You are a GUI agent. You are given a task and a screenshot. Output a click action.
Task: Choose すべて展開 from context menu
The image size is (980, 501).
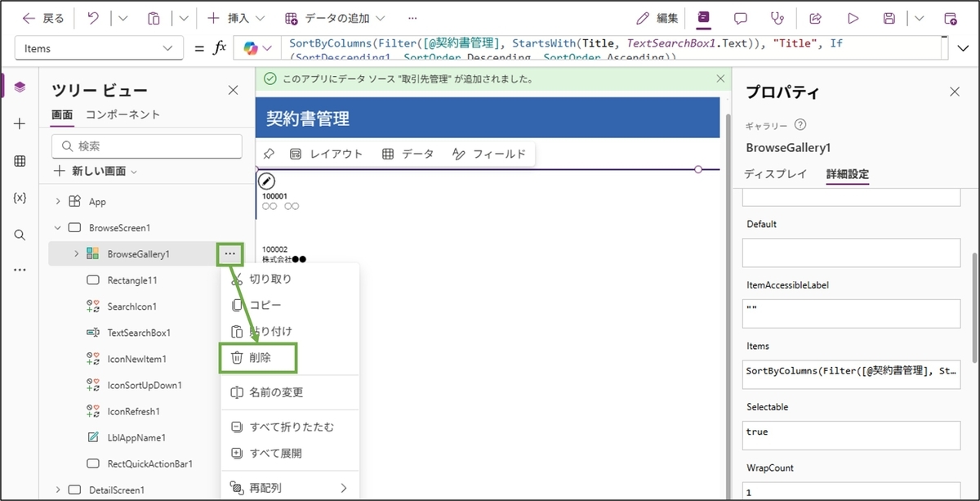(x=290, y=453)
